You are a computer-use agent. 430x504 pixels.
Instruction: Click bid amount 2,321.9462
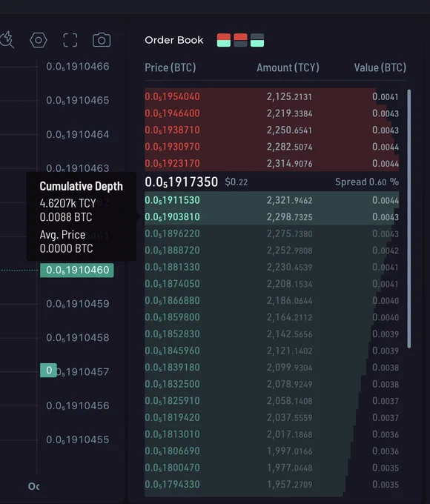(289, 200)
